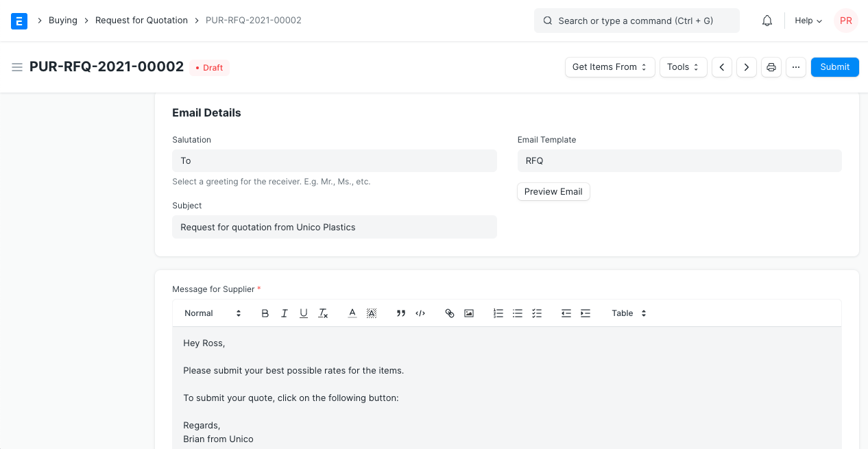868x449 pixels.
Task: Underline the selected text
Action: [x=303, y=313]
